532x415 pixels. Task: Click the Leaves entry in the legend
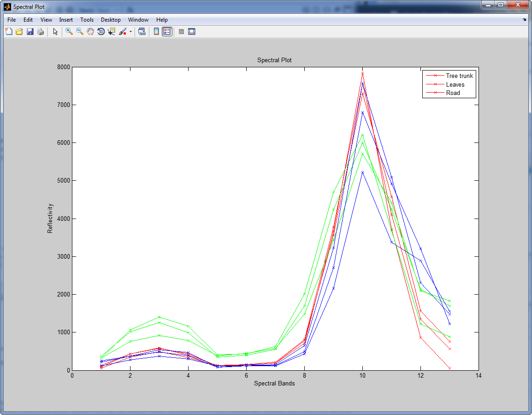pos(455,84)
